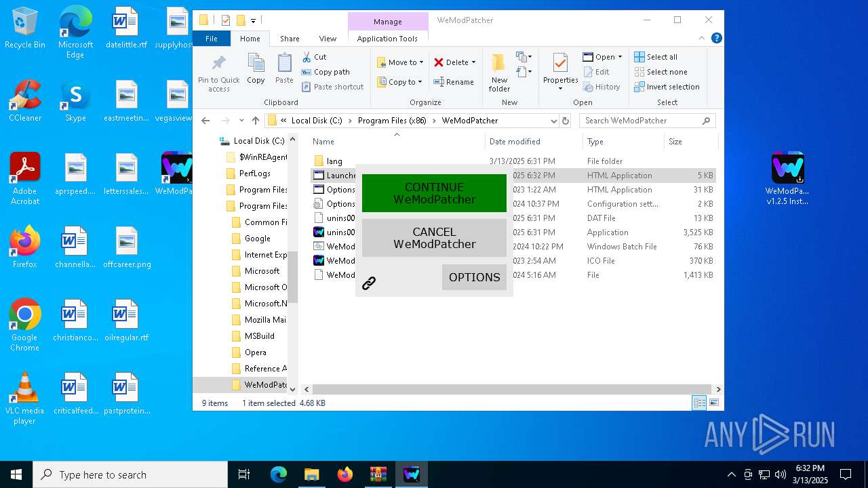Viewport: 868px width, 488px height.
Task: Click the horizontal scrollbar of the file list
Action: 512,389
